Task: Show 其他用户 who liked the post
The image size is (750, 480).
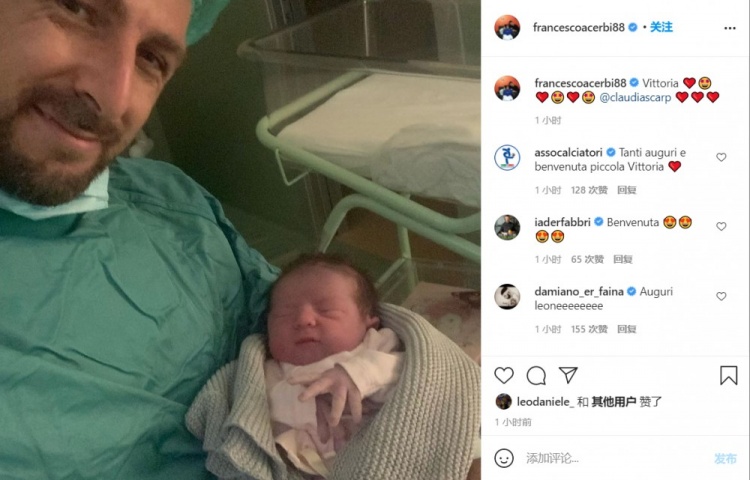Action: point(614,402)
